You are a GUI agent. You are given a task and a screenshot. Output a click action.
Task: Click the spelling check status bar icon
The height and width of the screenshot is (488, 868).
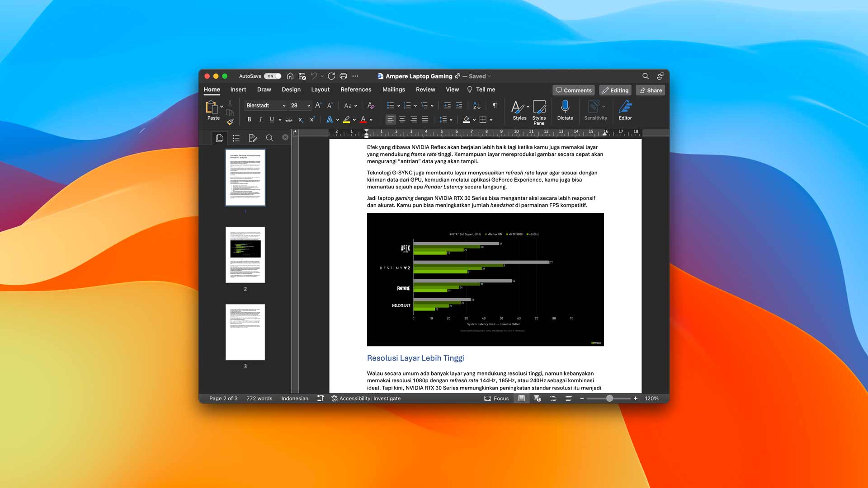pos(320,398)
